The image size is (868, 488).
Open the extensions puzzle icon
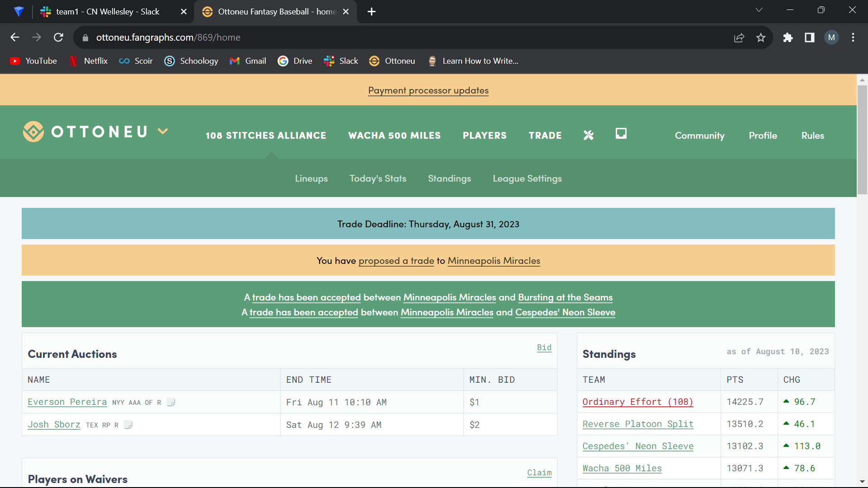(x=788, y=38)
